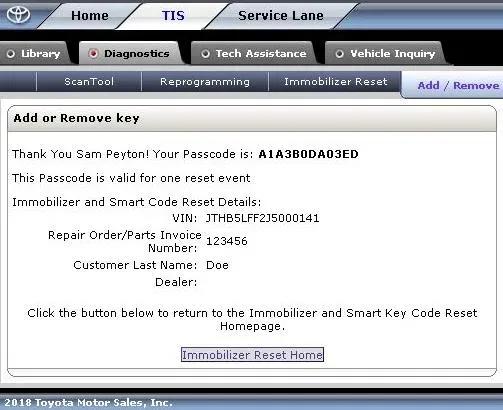Select the Reprogramming submenu item
The height and width of the screenshot is (410, 503).
(x=205, y=82)
